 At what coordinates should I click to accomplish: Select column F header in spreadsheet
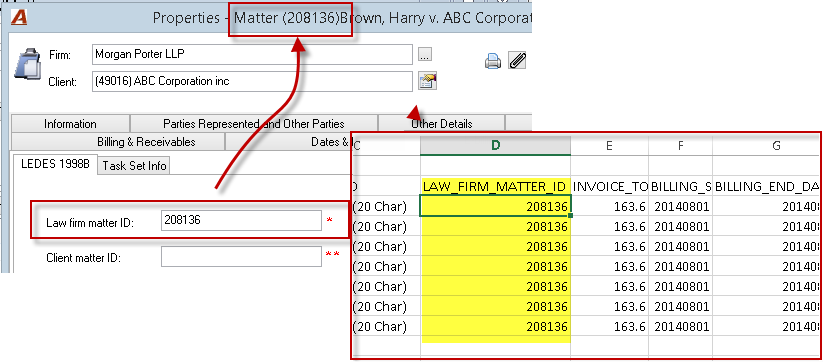[x=680, y=146]
